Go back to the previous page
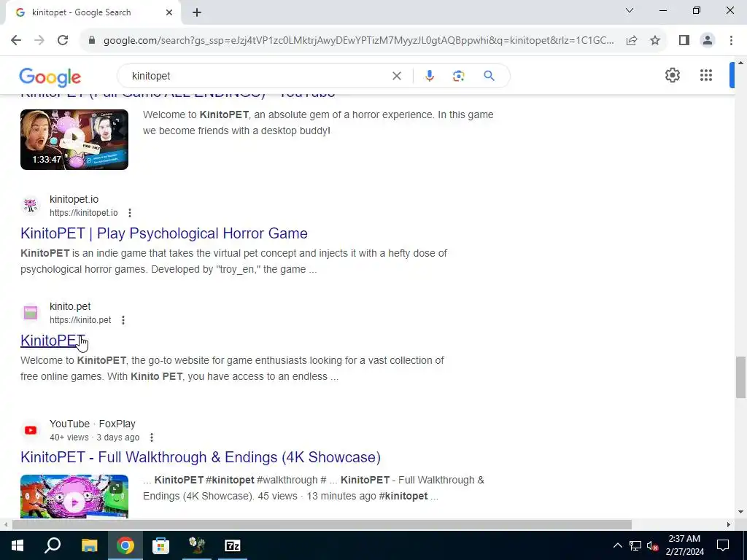 16,41
